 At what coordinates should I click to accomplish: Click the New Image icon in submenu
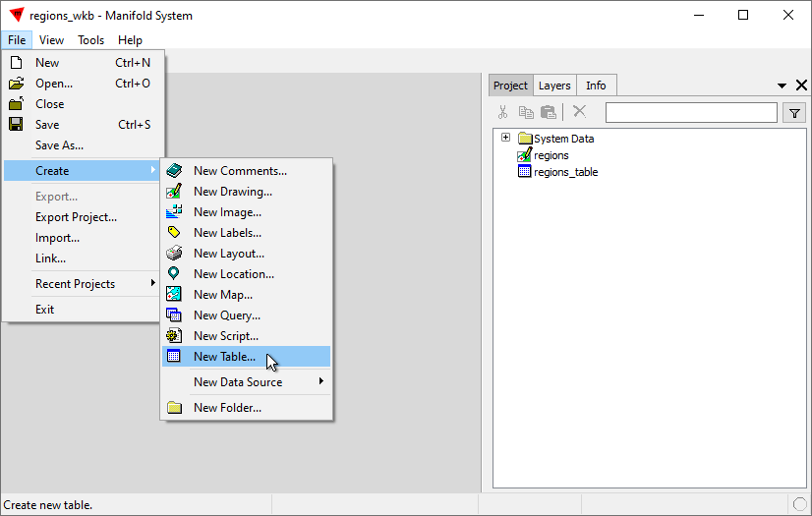click(174, 211)
